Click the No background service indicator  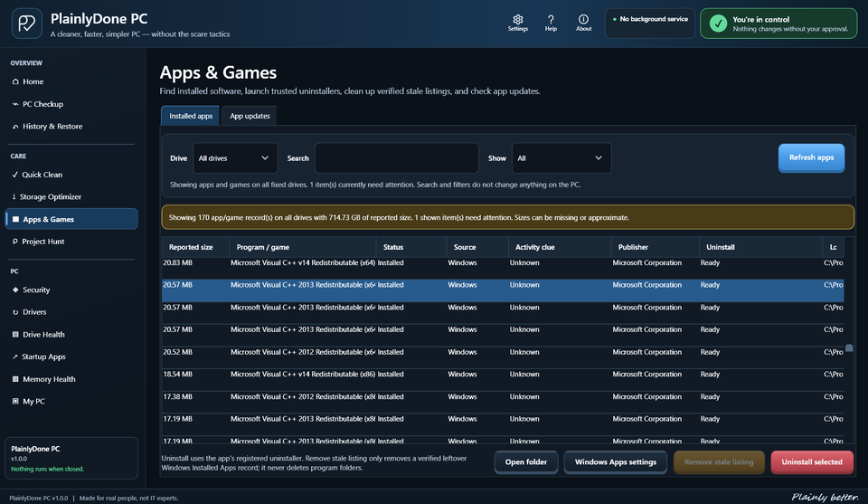pos(650,24)
